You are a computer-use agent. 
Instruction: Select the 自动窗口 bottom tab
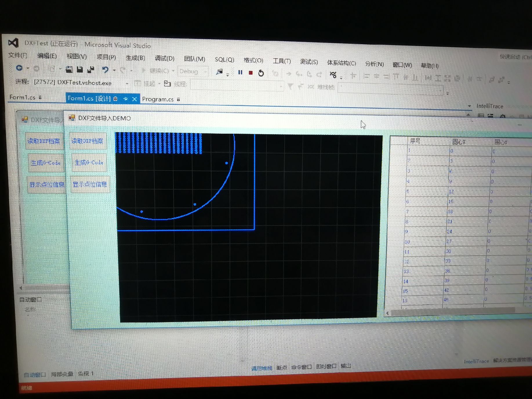[x=35, y=375]
